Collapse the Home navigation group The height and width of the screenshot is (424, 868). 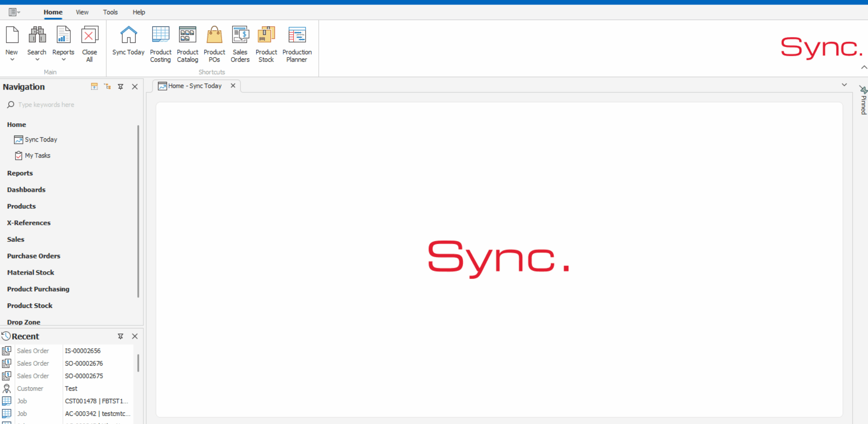[16, 125]
